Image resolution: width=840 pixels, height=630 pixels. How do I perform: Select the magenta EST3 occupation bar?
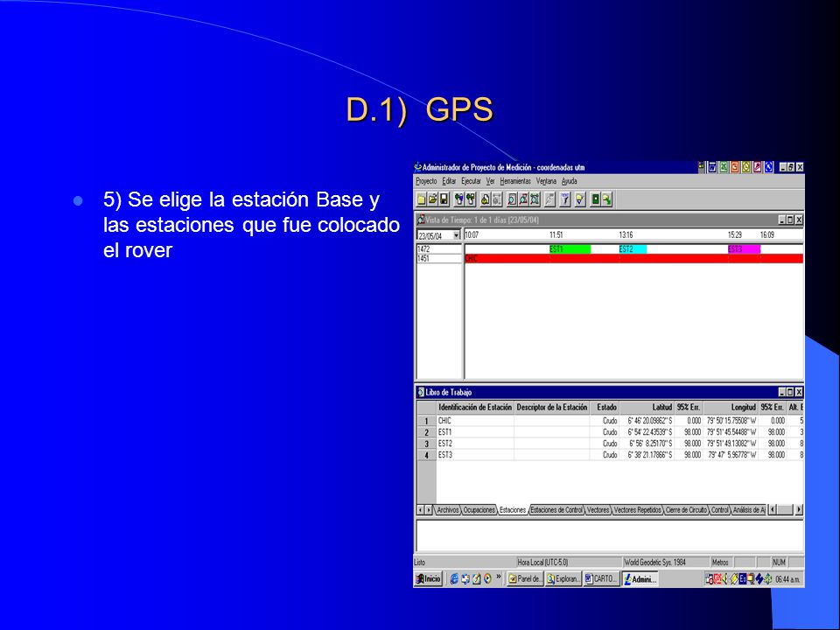[744, 249]
